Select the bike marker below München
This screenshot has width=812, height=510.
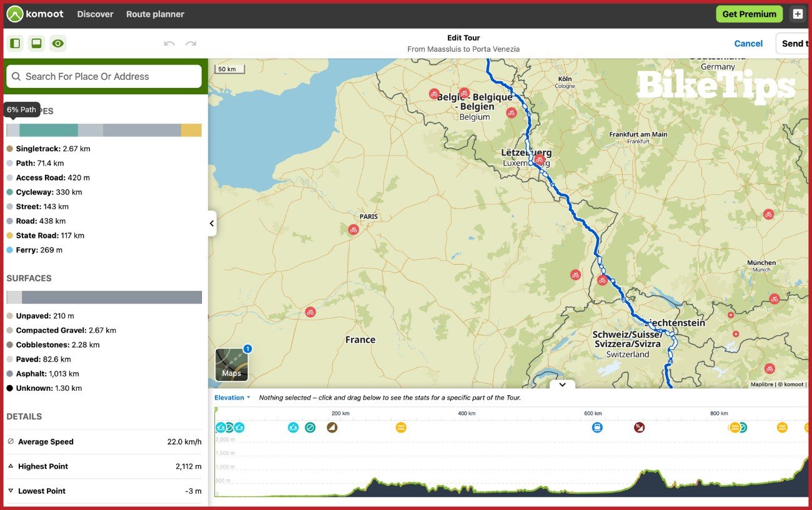coord(775,299)
